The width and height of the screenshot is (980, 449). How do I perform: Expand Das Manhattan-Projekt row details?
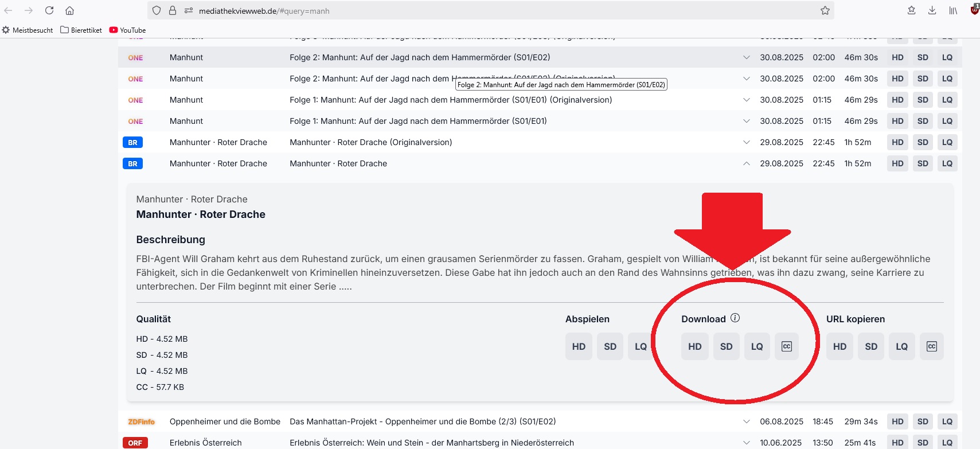click(746, 421)
